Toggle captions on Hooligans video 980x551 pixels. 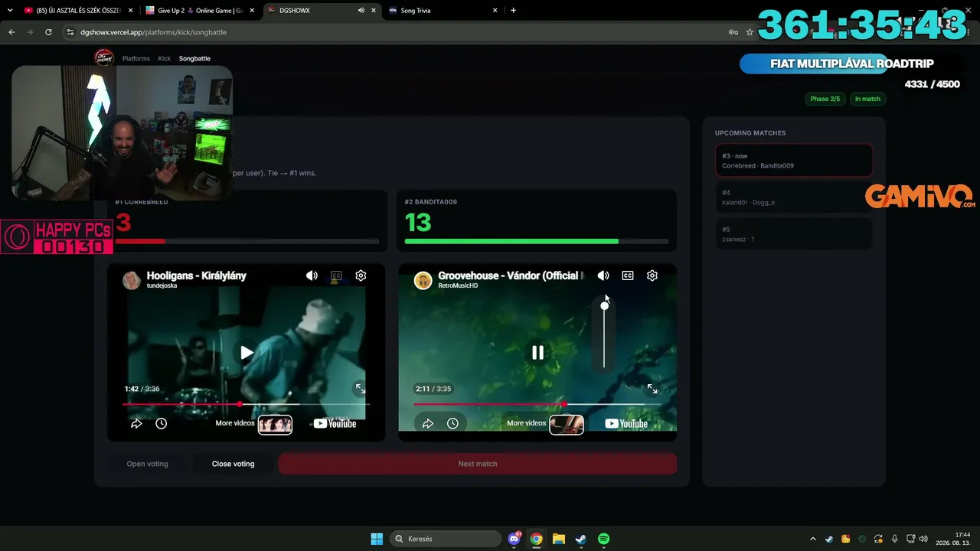coord(336,275)
